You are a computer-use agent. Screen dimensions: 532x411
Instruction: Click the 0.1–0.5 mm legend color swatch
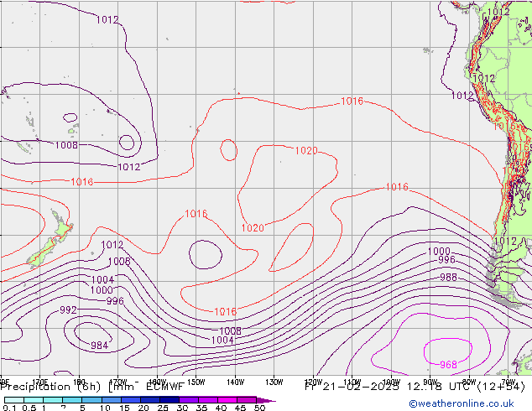pos(14,400)
